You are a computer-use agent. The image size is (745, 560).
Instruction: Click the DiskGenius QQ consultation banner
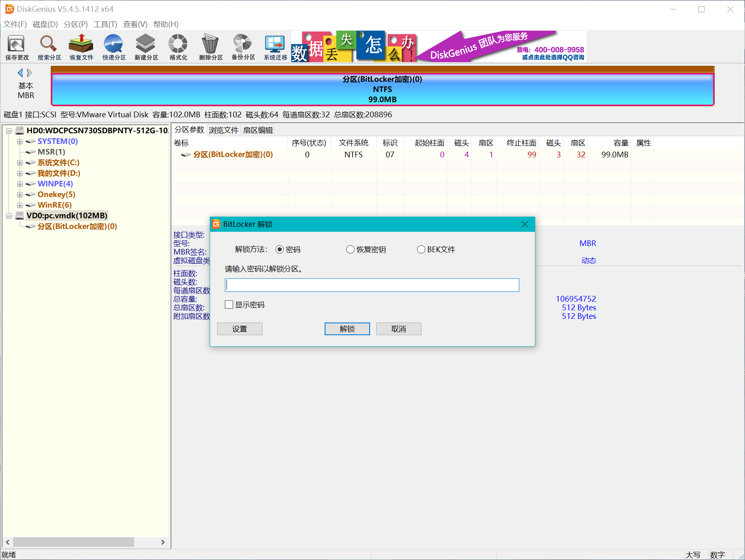tap(501, 47)
